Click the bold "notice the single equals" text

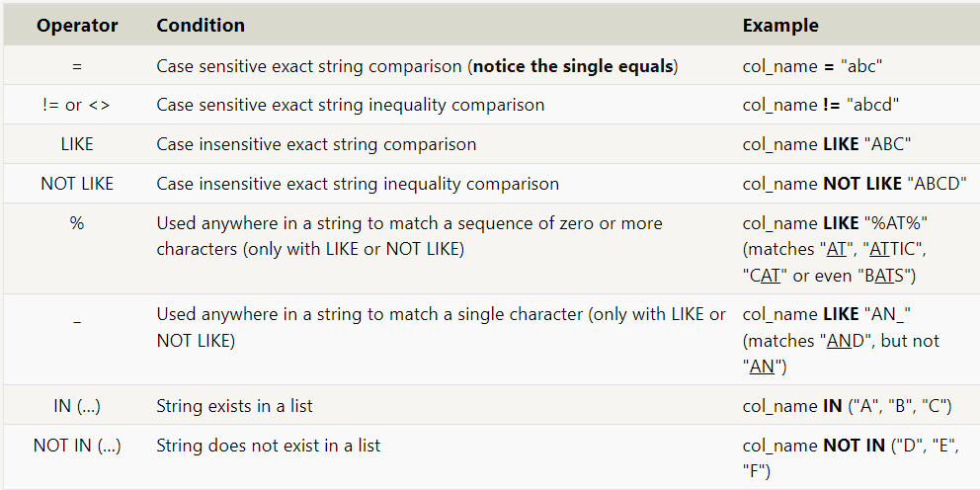(x=574, y=66)
